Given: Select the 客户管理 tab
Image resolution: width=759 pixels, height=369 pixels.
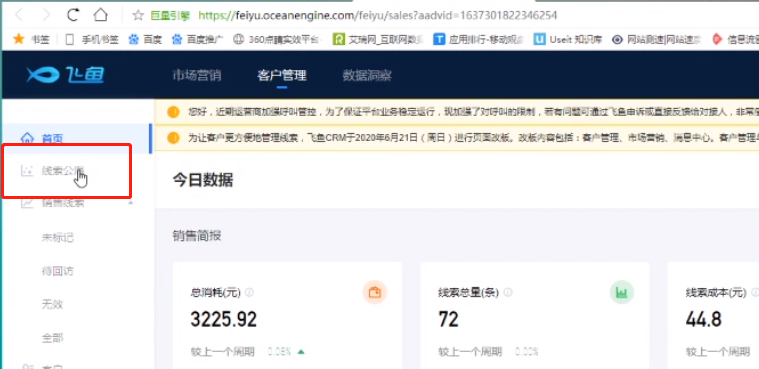Looking at the screenshot, I should point(282,76).
